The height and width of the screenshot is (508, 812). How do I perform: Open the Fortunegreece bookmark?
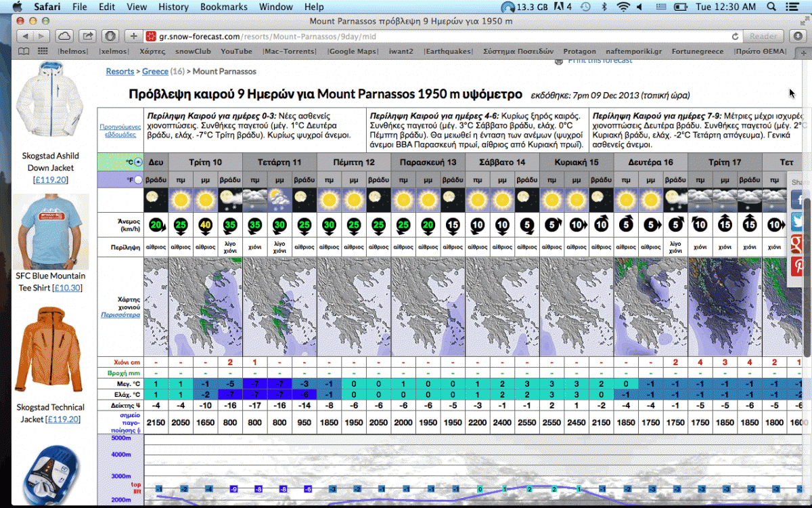pos(697,51)
